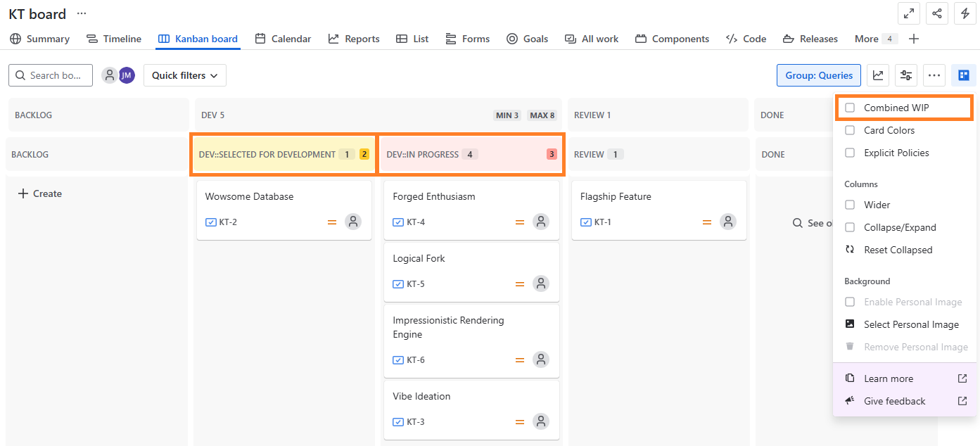Open the automation lightning bolt icon
Image resolution: width=980 pixels, height=446 pixels.
pyautogui.click(x=965, y=13)
